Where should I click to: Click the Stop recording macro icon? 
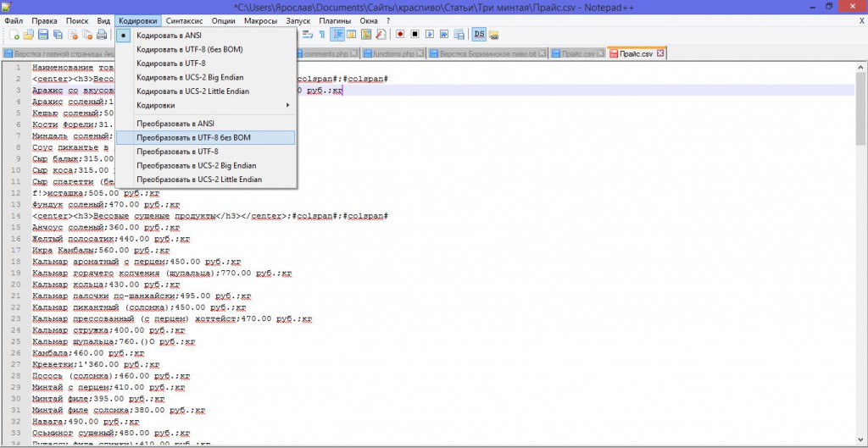pos(415,35)
